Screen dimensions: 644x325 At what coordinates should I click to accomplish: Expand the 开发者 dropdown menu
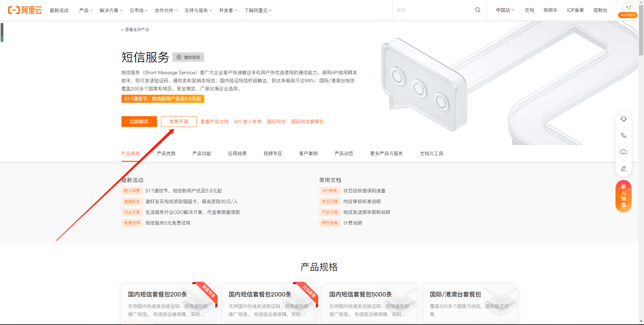[228, 10]
